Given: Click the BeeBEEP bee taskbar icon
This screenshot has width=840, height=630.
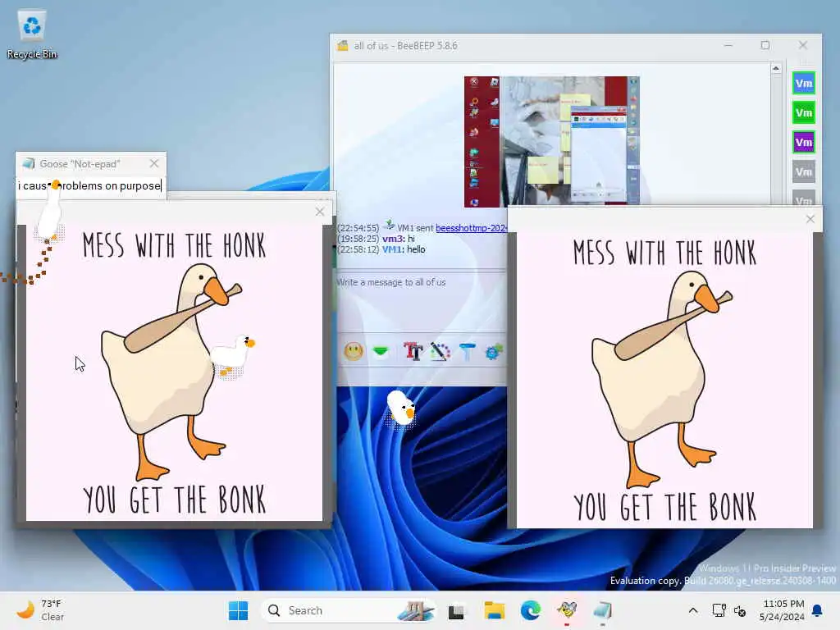Looking at the screenshot, I should point(567,610).
